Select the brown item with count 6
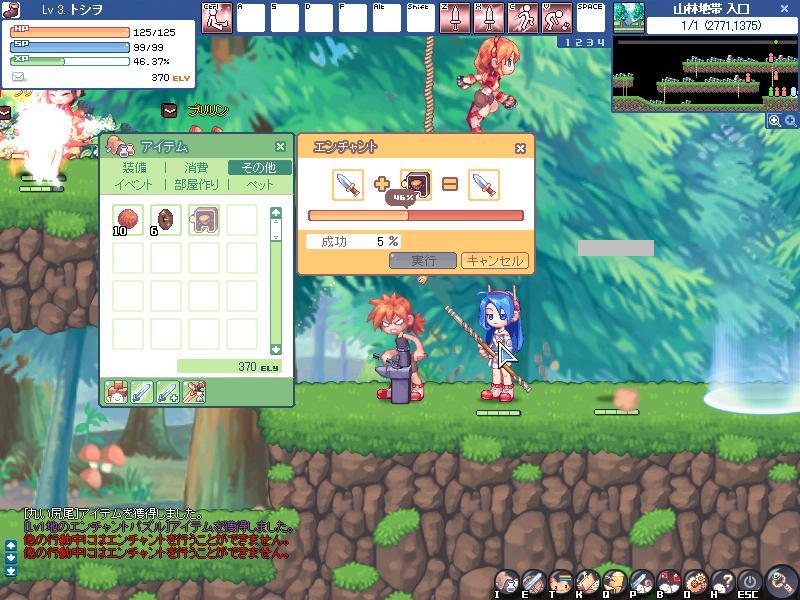 click(x=166, y=220)
